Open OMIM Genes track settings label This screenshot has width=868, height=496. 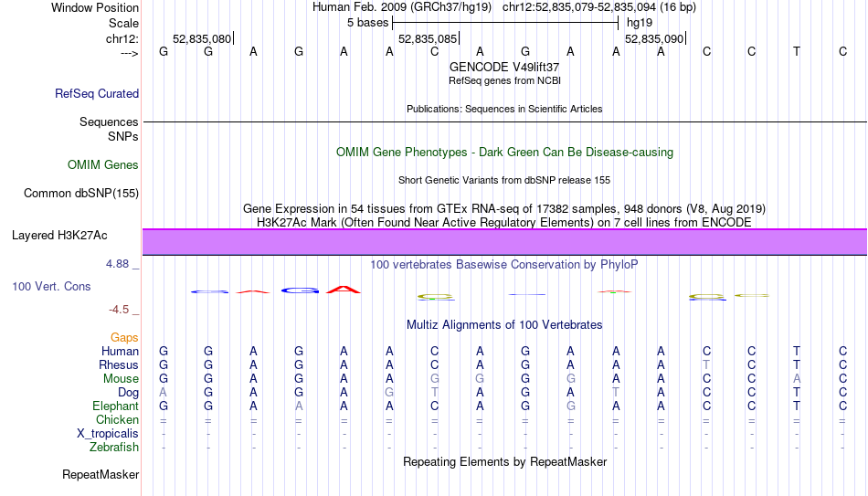tap(103, 165)
